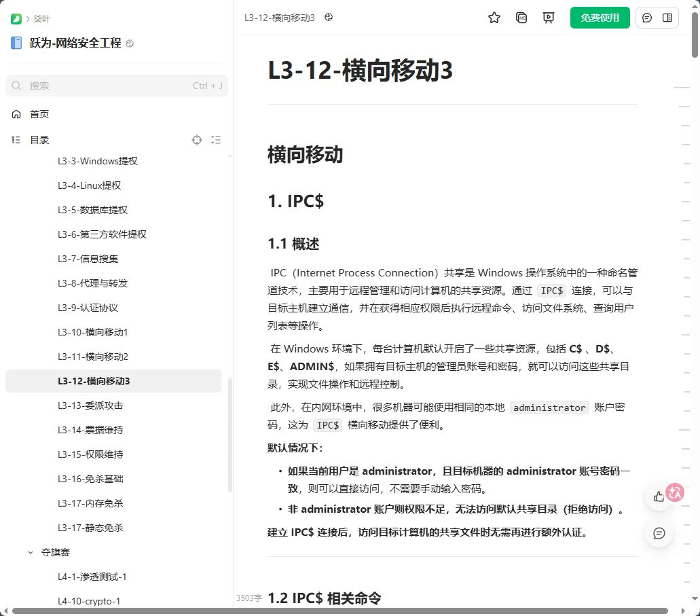Click the blue notebook icon beside 跃为-网络安全工程
700x616 pixels.
(x=16, y=43)
